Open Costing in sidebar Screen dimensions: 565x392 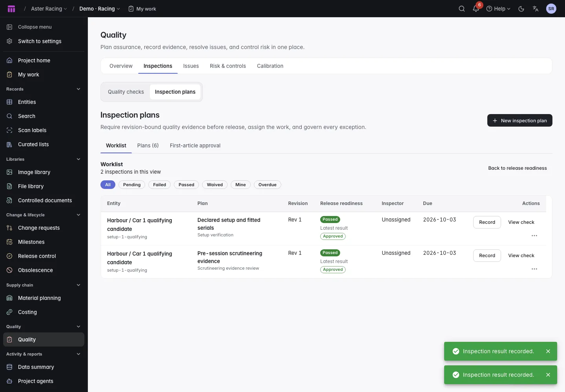(44, 312)
